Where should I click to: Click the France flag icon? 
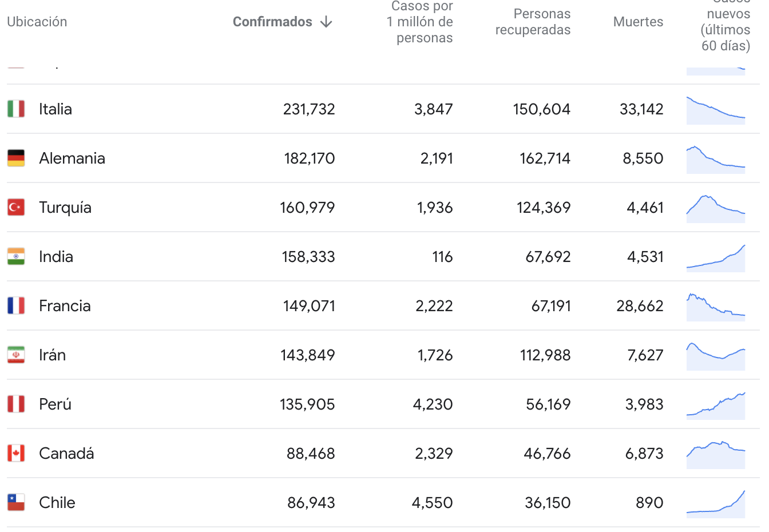point(16,305)
